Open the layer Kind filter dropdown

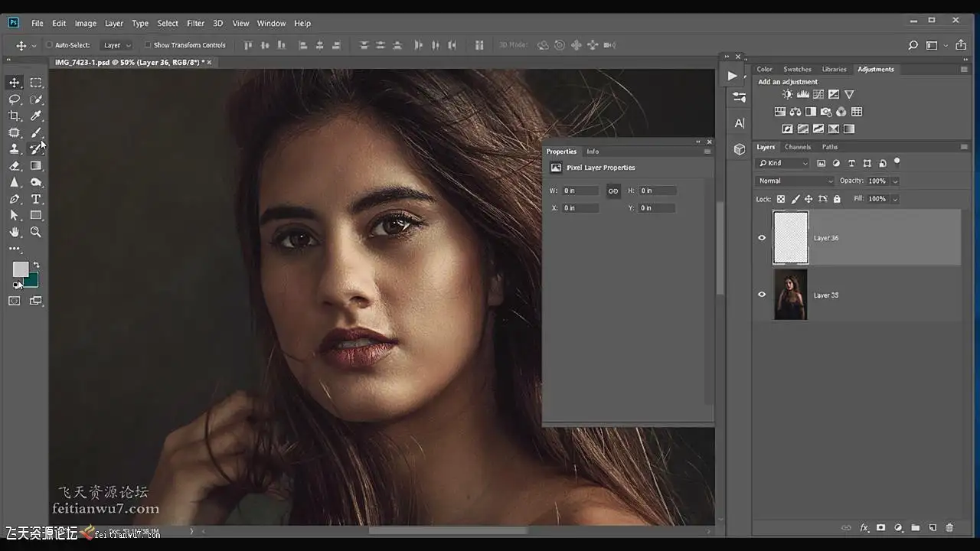pos(782,163)
